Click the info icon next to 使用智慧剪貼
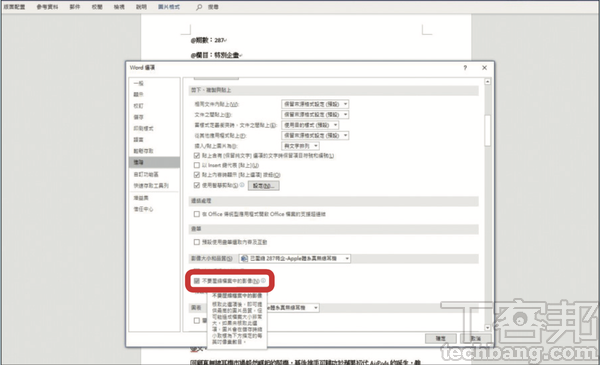600x365 pixels. tap(242, 185)
